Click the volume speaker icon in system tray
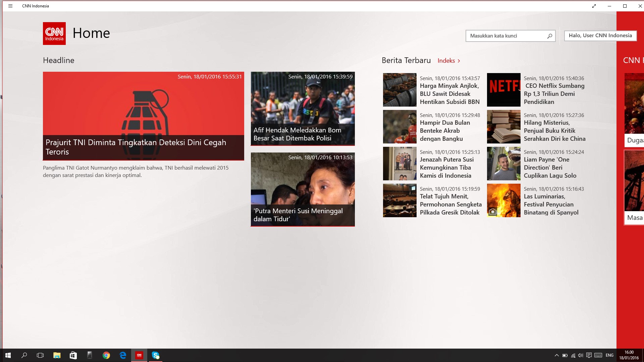 pos(581,355)
